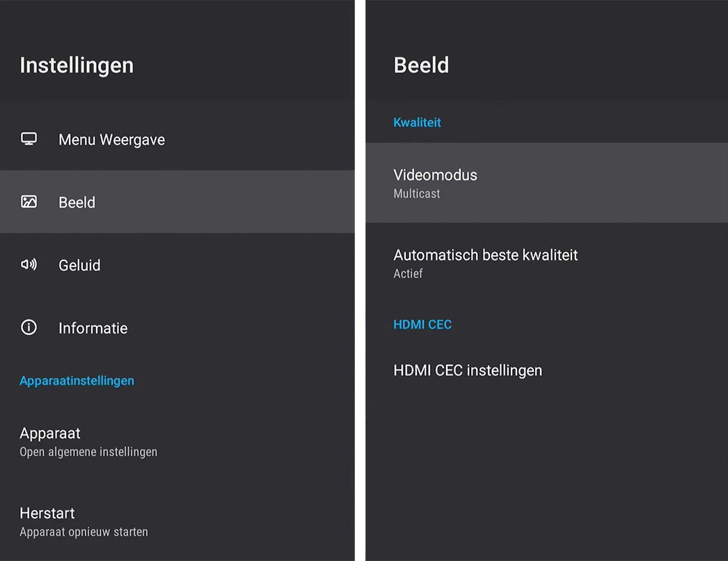Image resolution: width=728 pixels, height=561 pixels.
Task: Open HDMI CEC instellingen
Action: pos(467,370)
